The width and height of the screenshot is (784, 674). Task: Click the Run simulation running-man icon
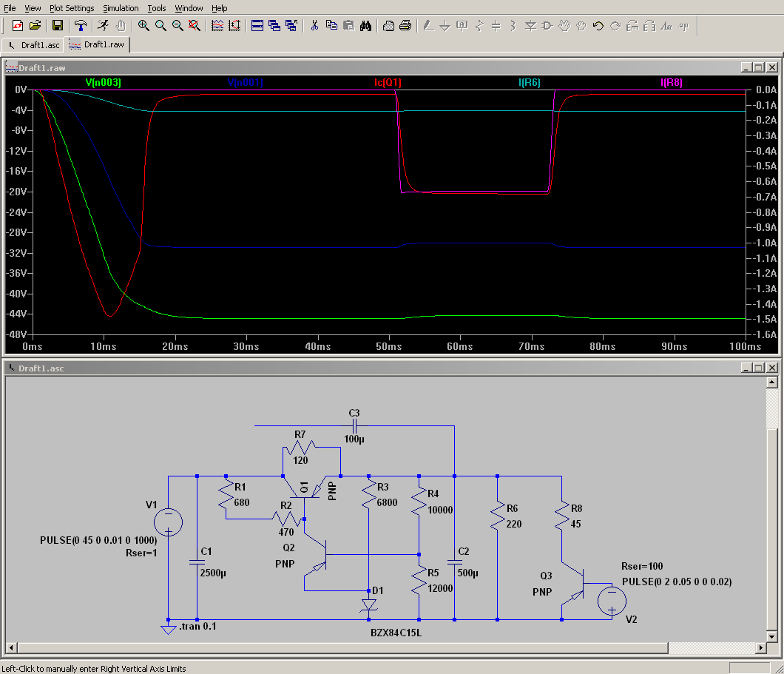click(x=103, y=25)
